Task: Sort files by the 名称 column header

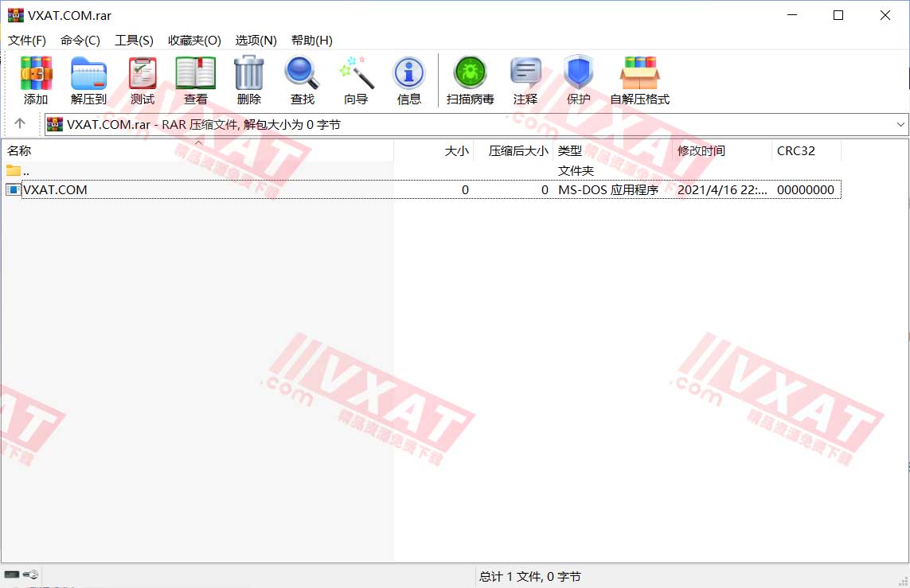Action: [20, 150]
